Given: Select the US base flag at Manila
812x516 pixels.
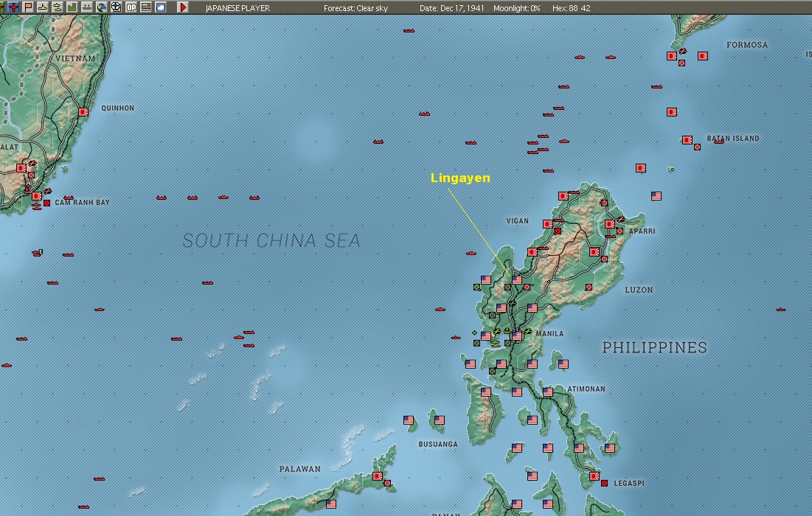Looking at the screenshot, I should coord(517,336).
